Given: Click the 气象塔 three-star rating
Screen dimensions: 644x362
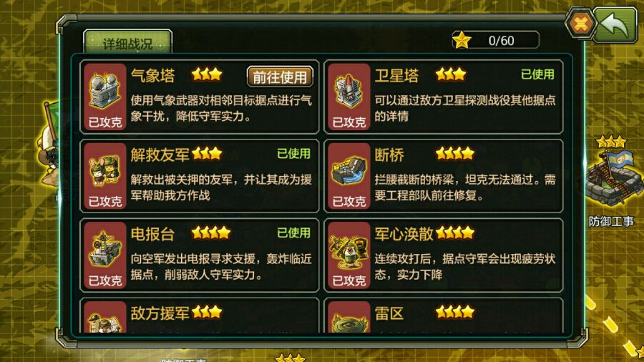Looking at the screenshot, I should pos(207,74).
